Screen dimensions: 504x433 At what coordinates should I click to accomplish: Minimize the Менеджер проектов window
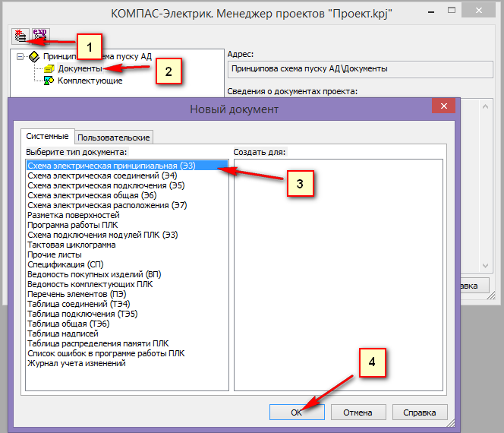(431, 11)
